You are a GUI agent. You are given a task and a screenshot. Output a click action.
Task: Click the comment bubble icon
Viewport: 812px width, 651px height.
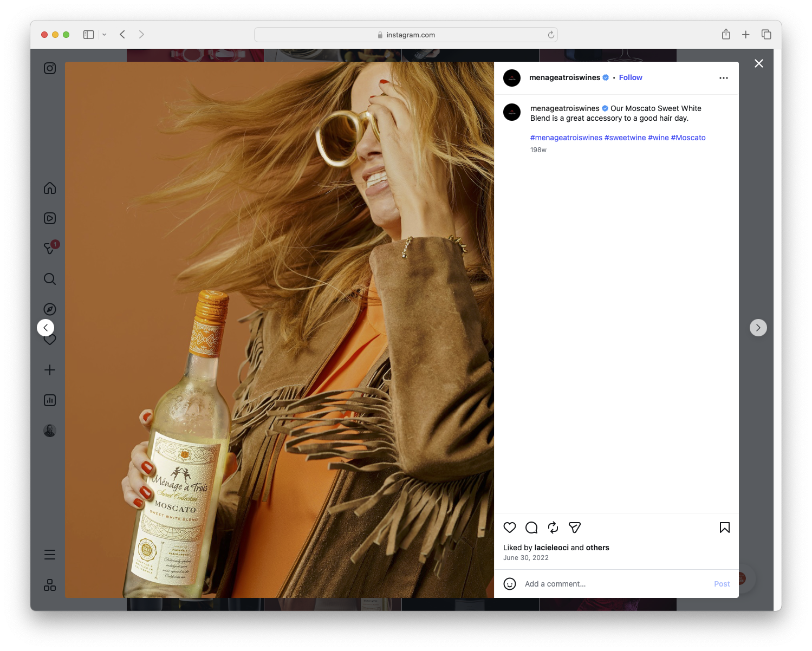[531, 528]
